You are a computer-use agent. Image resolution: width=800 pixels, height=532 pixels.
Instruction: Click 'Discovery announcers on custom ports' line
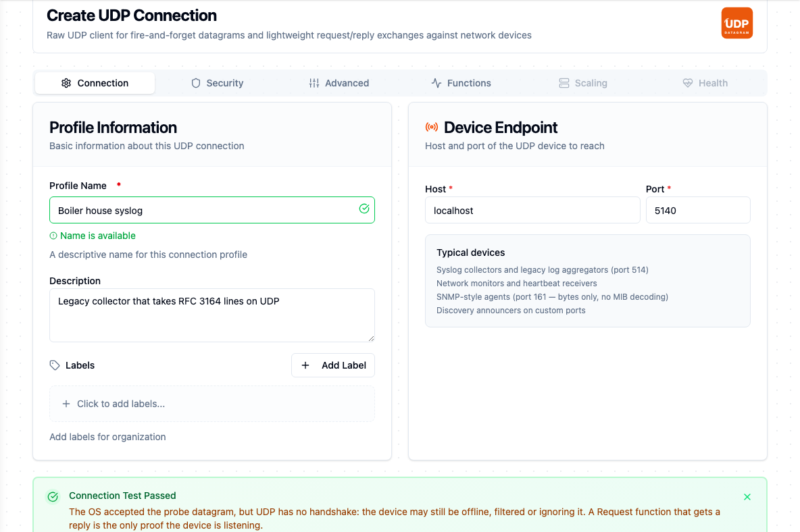[x=511, y=311]
